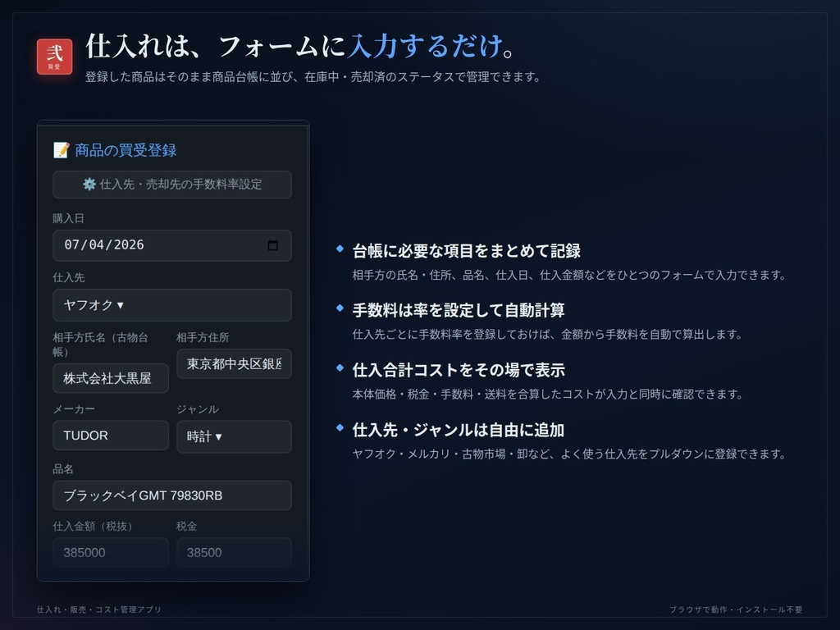840x630 pixels.
Task: Click the 相手方住所 field label
Action: pos(203,337)
